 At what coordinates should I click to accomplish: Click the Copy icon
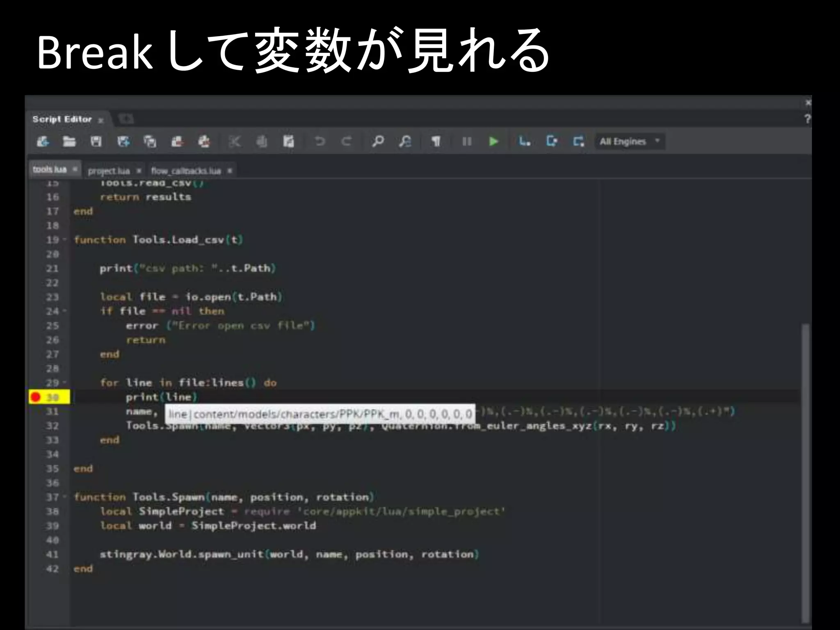262,142
